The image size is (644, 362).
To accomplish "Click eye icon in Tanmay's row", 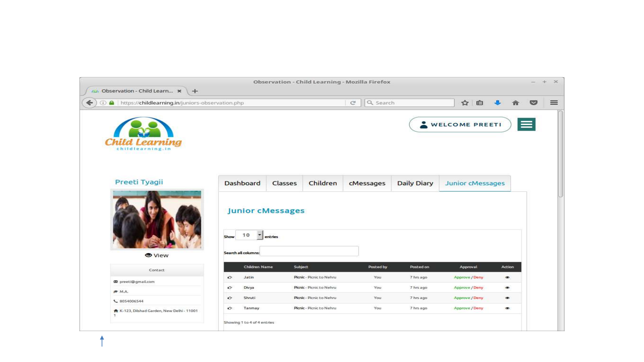I will 507,308.
